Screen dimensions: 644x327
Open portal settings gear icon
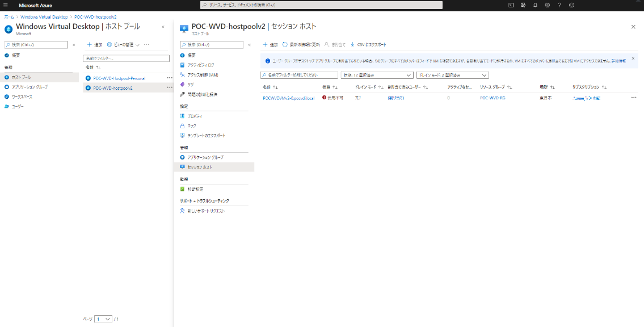click(547, 5)
